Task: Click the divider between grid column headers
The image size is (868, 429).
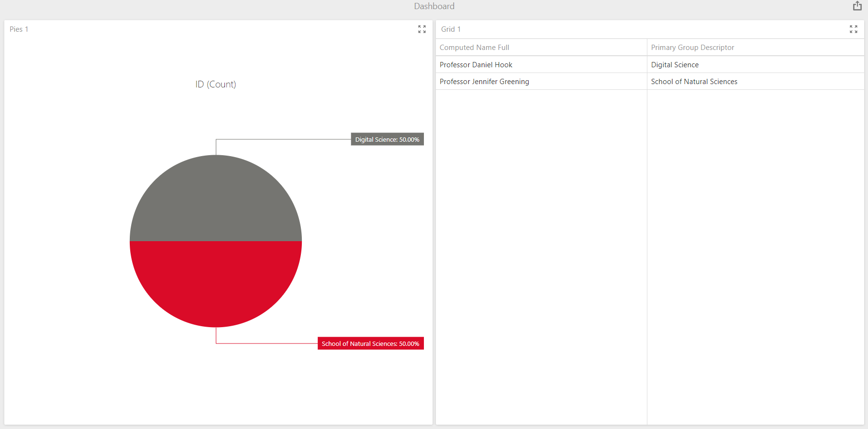Action: 647,48
